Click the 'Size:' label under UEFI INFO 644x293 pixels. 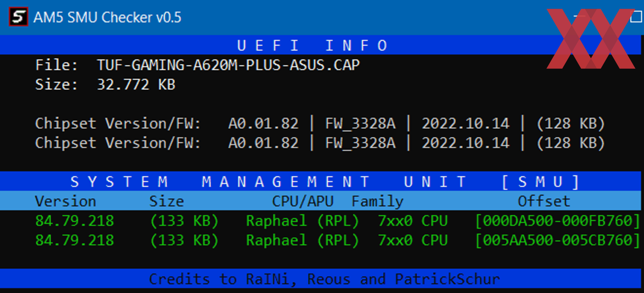(x=56, y=84)
